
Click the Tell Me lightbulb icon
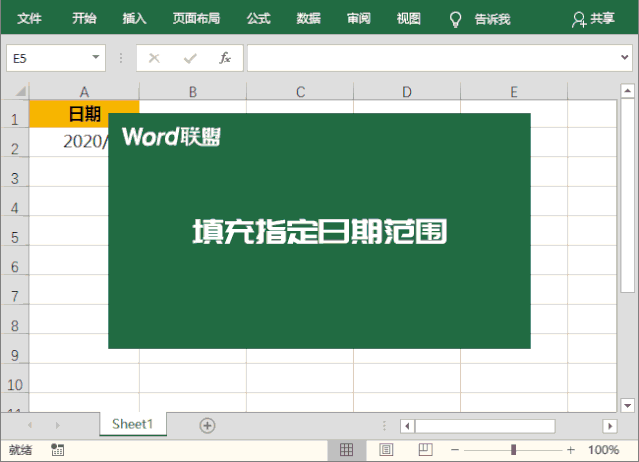455,19
